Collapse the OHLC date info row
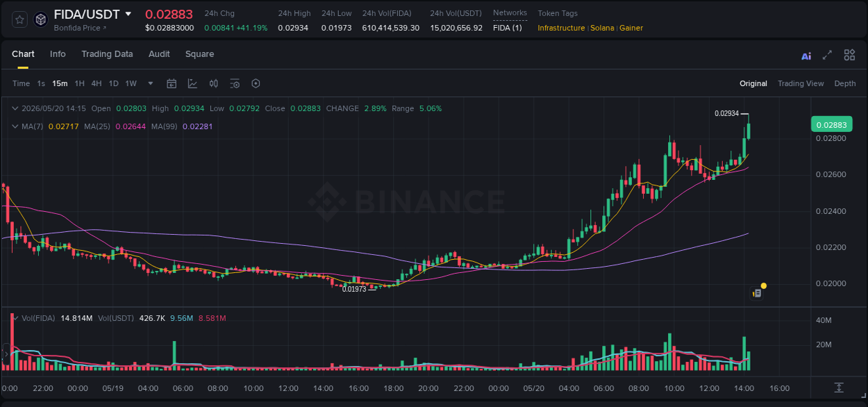Image resolution: width=868 pixels, height=407 pixels. point(15,108)
